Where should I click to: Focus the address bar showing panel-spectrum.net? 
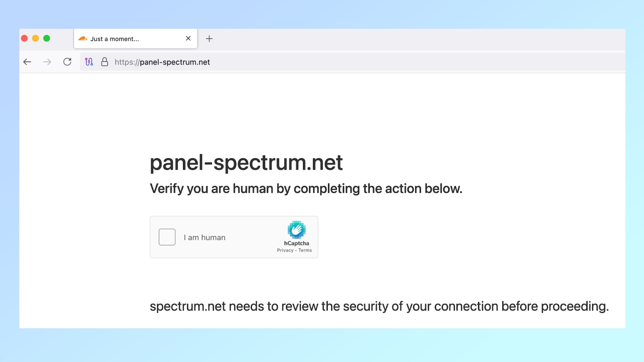pyautogui.click(x=303, y=62)
